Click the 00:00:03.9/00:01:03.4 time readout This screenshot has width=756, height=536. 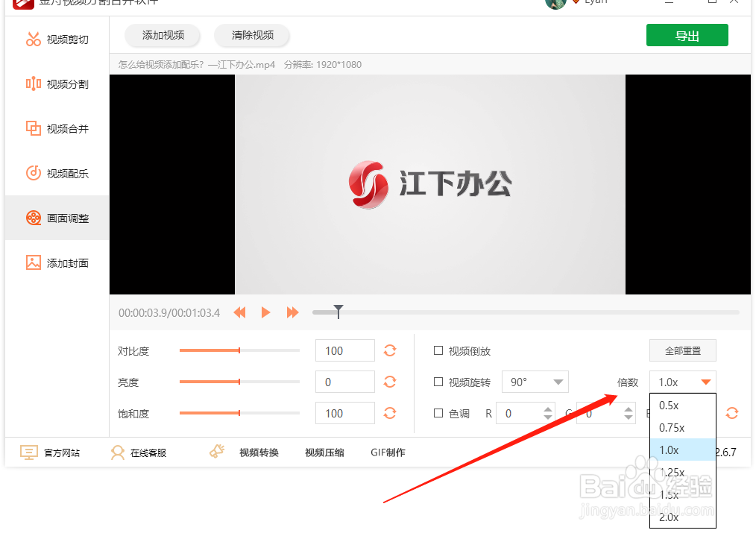point(169,313)
